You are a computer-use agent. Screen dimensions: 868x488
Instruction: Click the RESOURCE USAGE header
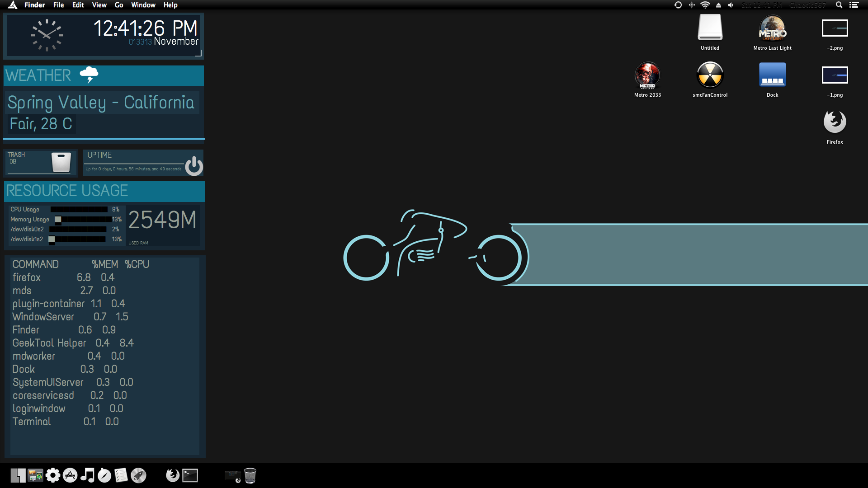pyautogui.click(x=67, y=191)
